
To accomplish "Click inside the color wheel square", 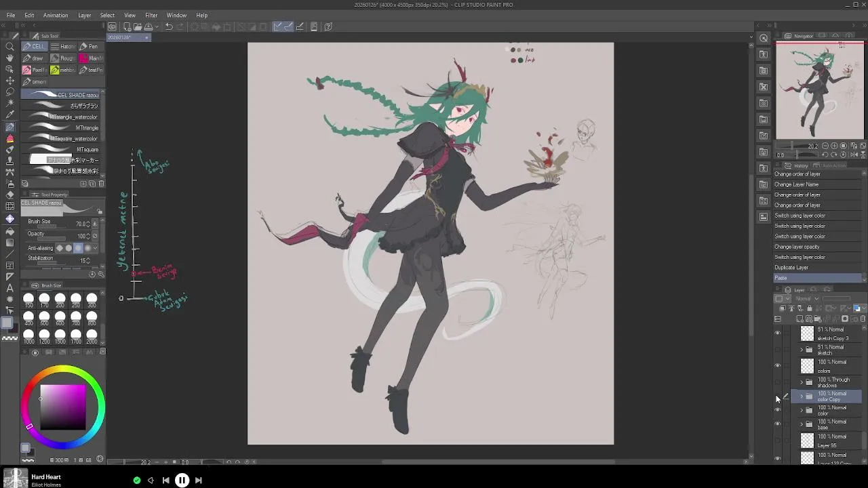I will tap(62, 407).
